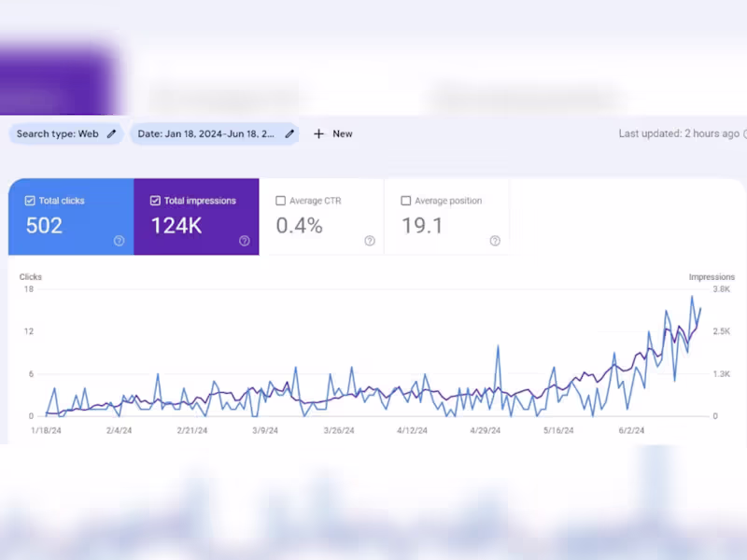Image resolution: width=747 pixels, height=560 pixels.
Task: Enable the Average position checkbox
Action: [x=406, y=201]
